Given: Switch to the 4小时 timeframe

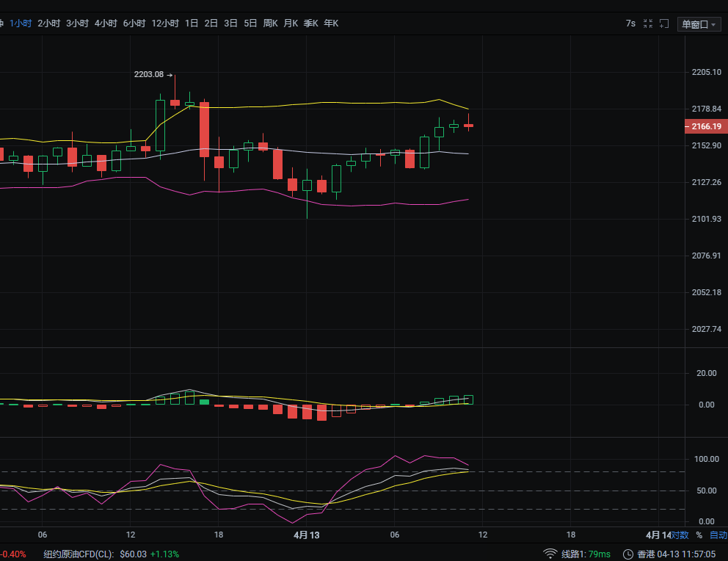Looking at the screenshot, I should click(x=106, y=23).
